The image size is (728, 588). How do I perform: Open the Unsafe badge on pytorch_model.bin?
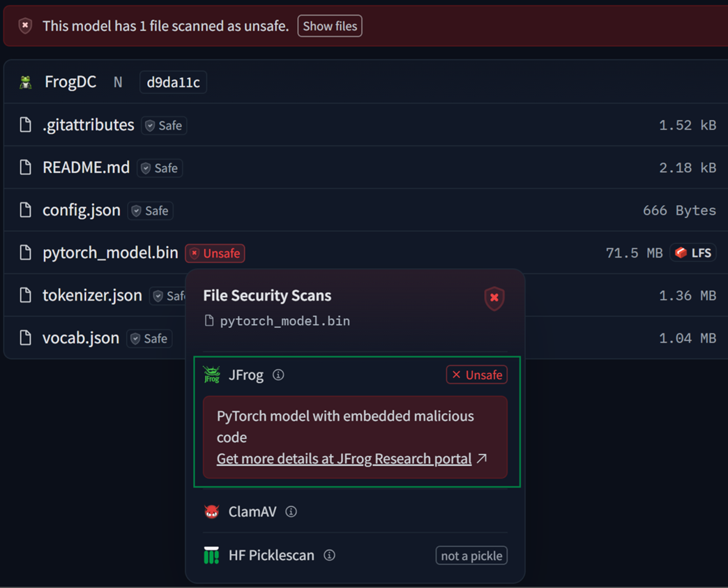(214, 253)
